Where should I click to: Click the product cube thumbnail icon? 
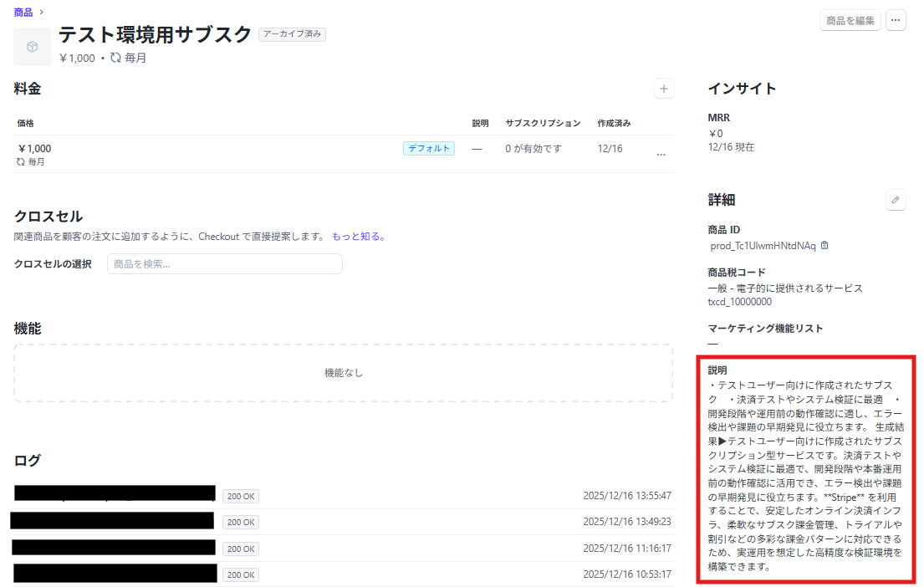click(33, 47)
